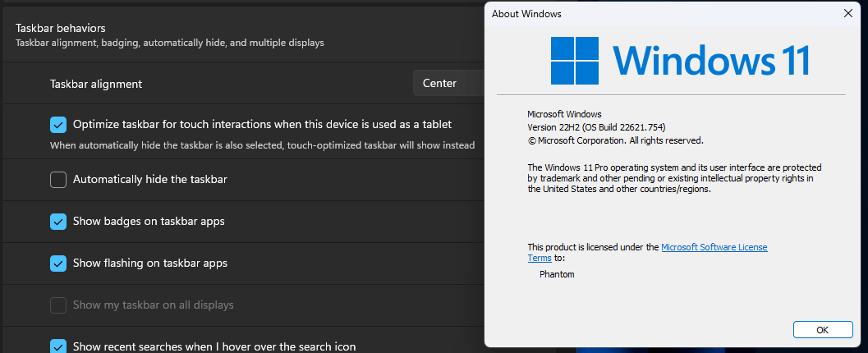The height and width of the screenshot is (353, 868).
Task: Close the About Windows dialog
Action: 847,13
